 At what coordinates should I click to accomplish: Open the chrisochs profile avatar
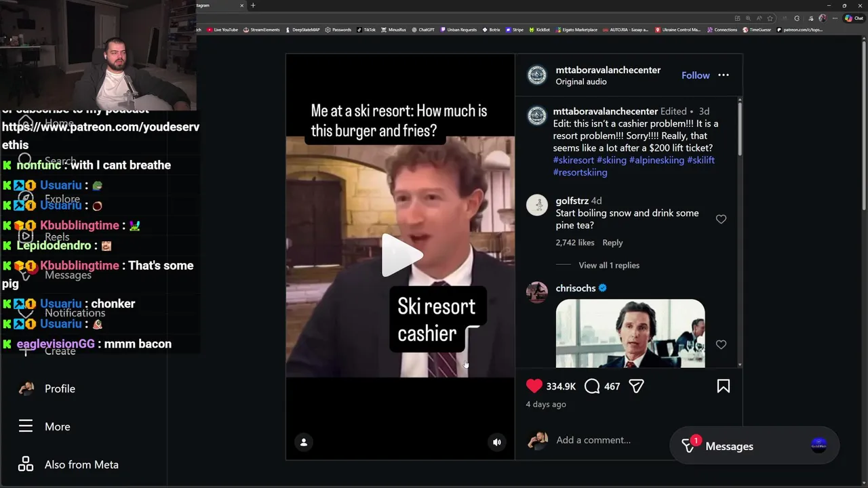pos(537,292)
